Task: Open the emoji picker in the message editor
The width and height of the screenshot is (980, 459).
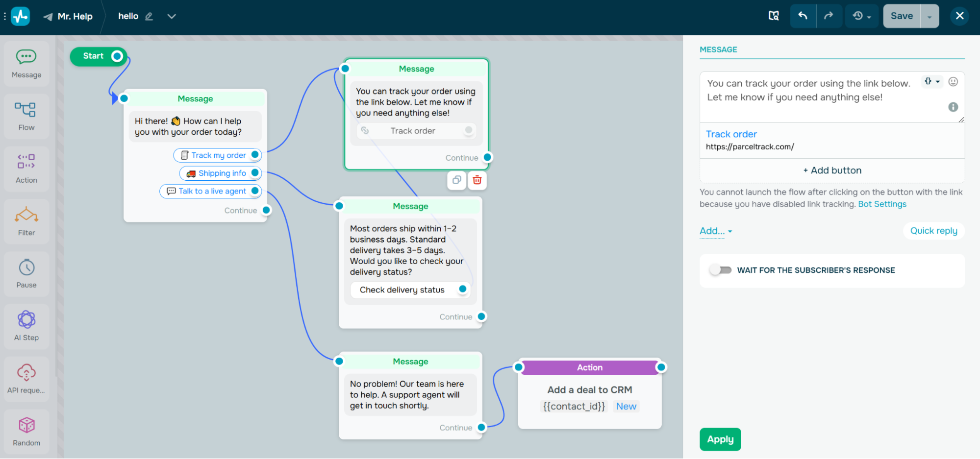Action: 953,82
